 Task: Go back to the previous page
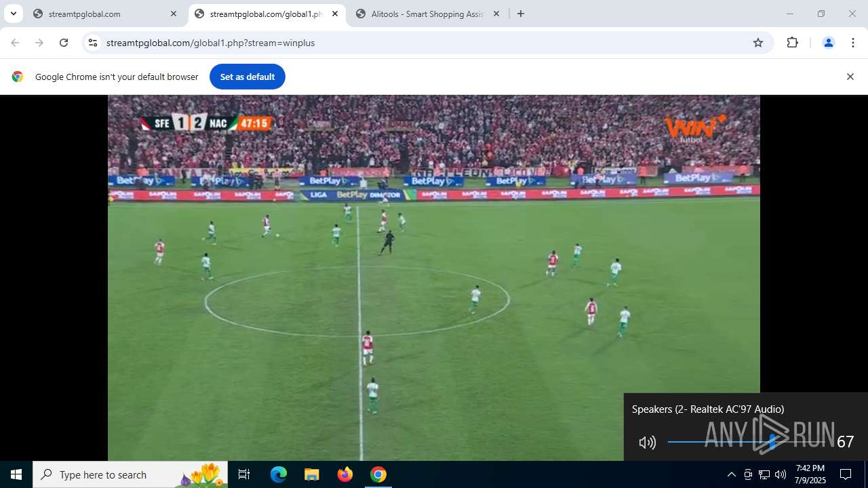point(15,43)
